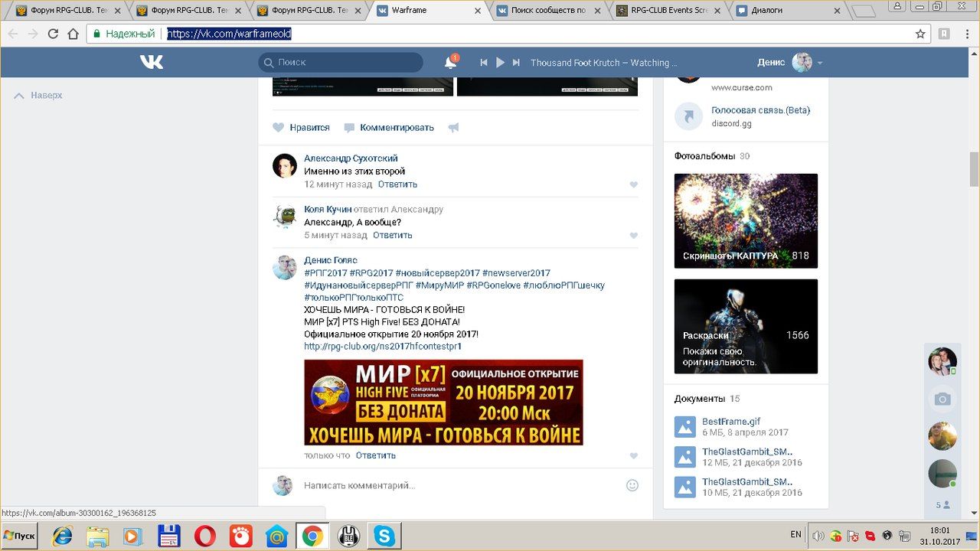Open the Денис profile dropdown menu

(x=790, y=63)
